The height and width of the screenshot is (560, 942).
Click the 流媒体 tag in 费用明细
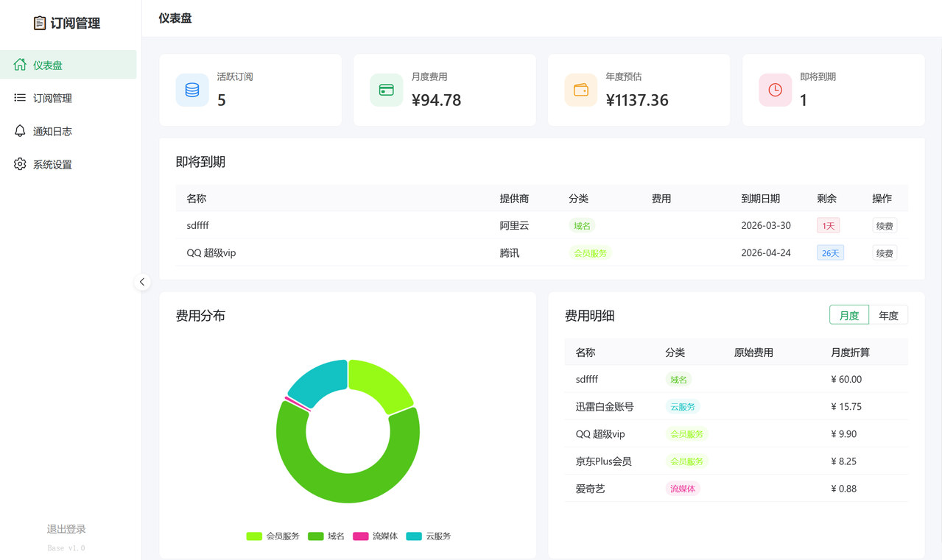pos(683,489)
